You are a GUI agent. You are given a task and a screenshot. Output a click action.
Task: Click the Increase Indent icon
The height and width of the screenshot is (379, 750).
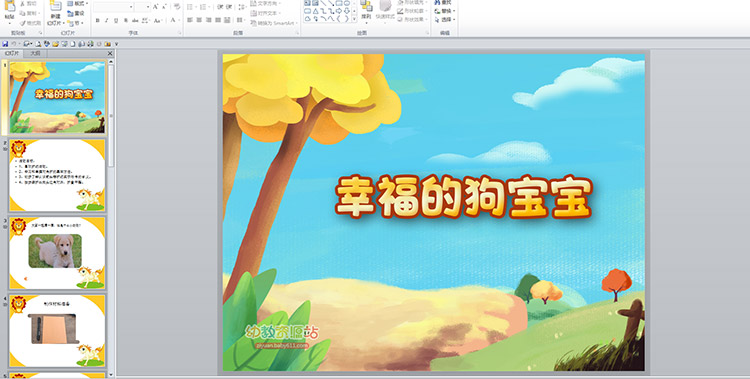[x=229, y=7]
